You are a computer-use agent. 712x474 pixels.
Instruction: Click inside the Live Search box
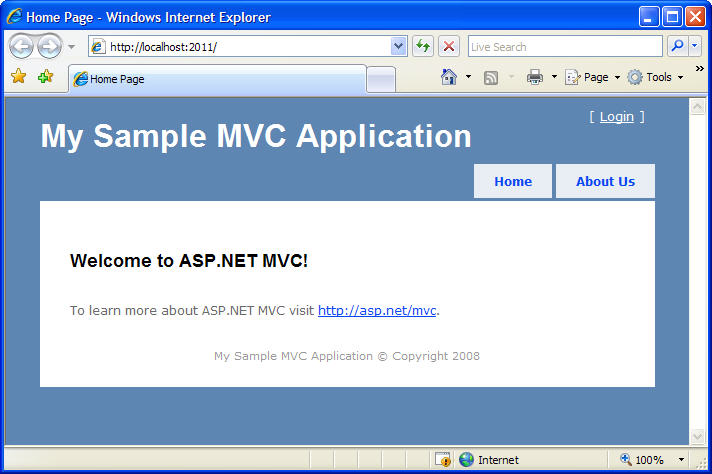coord(565,46)
